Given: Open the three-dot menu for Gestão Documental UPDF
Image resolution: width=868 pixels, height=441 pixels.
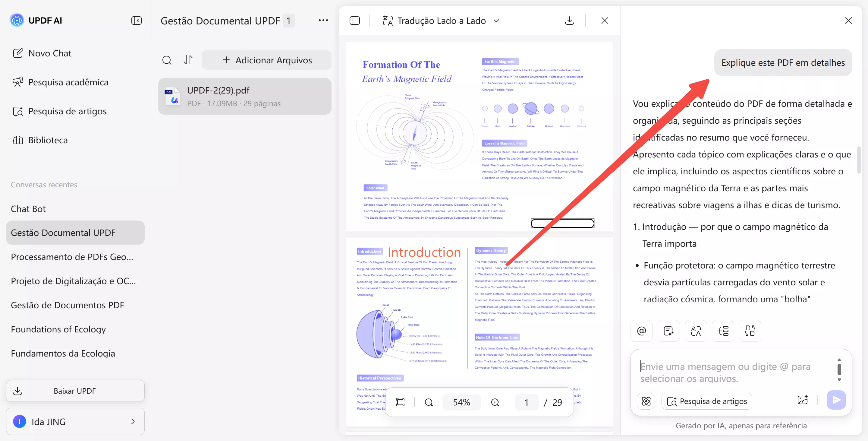Looking at the screenshot, I should [323, 21].
